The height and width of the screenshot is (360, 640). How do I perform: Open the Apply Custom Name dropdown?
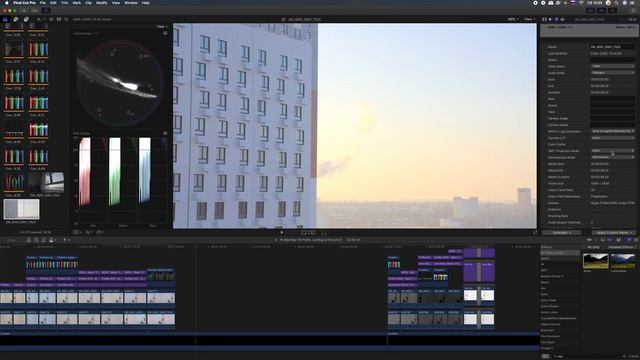[x=613, y=233]
